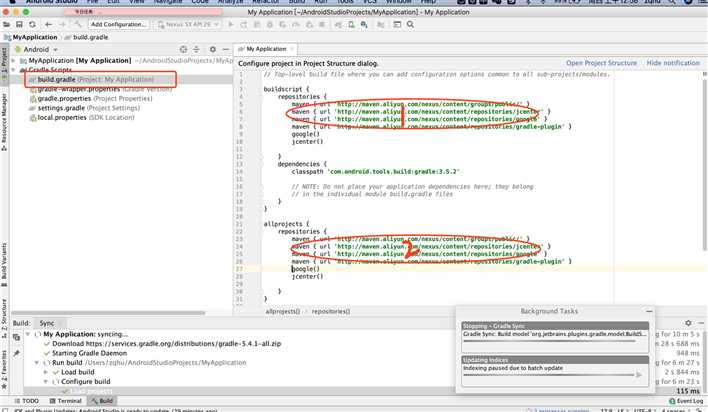Image resolution: width=708 pixels, height=412 pixels.
Task: Hide the Build panel with minus icon
Action: tap(701, 323)
